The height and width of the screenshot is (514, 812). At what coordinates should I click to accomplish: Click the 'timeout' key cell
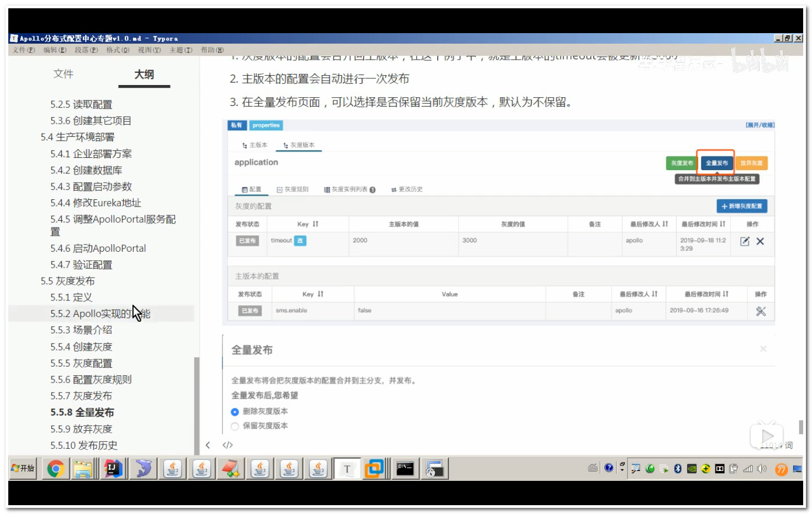(x=307, y=244)
